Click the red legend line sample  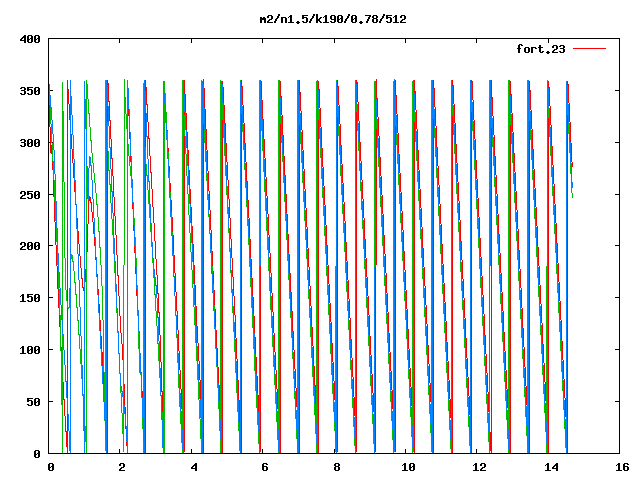pyautogui.click(x=589, y=49)
